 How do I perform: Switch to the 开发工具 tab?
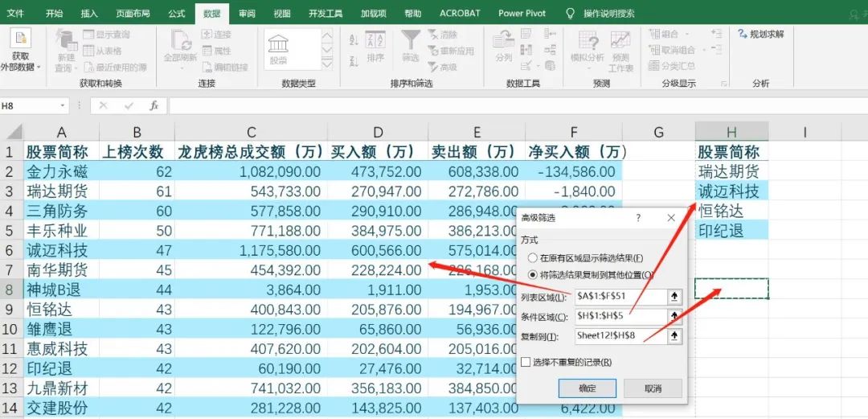pos(325,14)
